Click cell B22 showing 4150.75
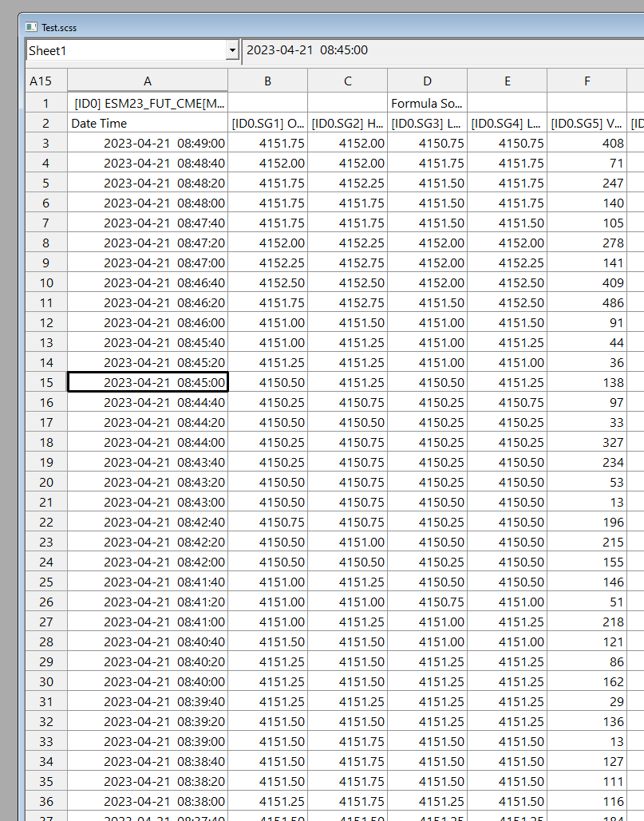The image size is (644, 821). click(x=267, y=522)
